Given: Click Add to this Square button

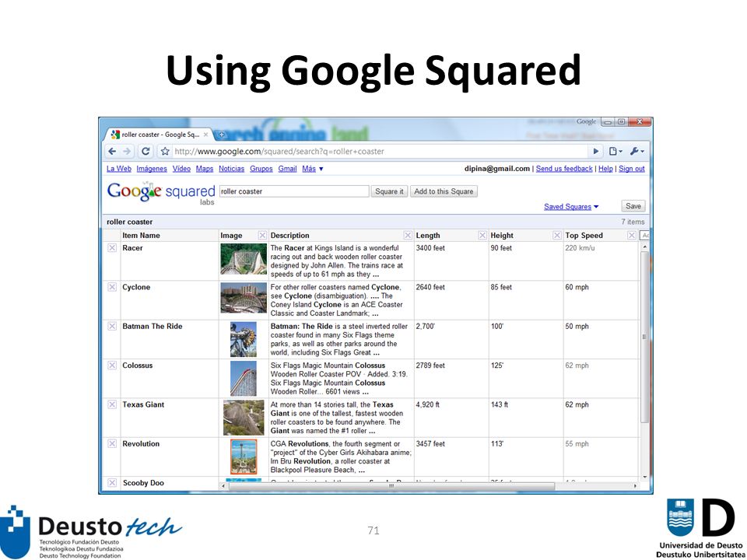Looking at the screenshot, I should [x=444, y=191].
